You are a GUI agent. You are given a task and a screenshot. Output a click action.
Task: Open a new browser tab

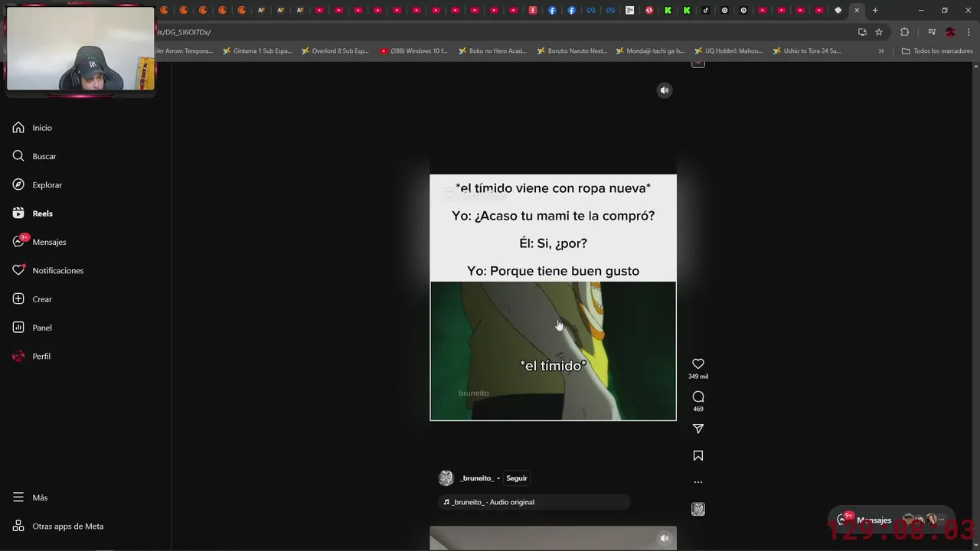[875, 11]
